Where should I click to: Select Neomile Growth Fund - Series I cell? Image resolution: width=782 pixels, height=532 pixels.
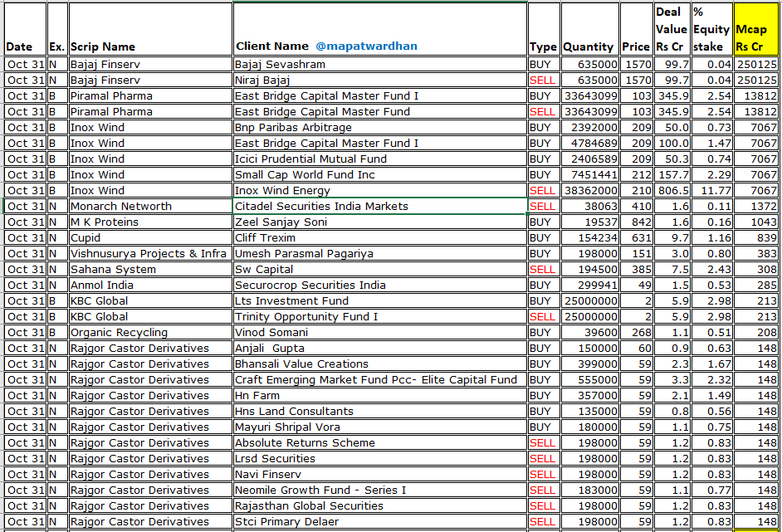pos(380,491)
